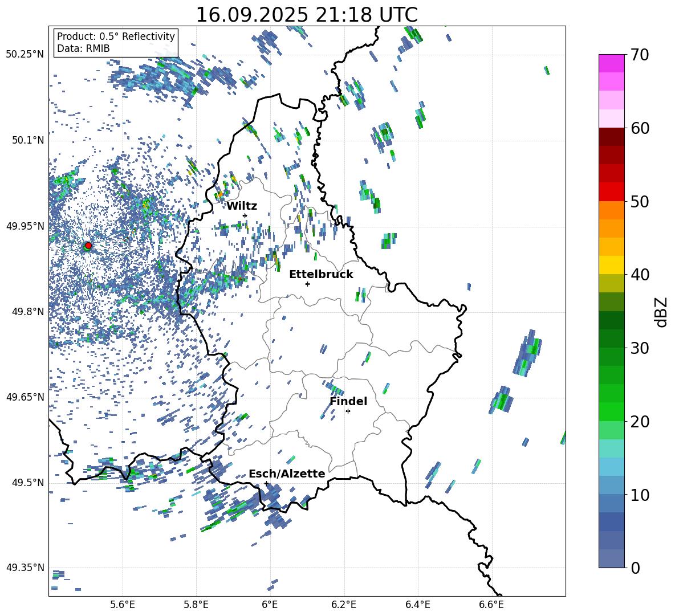Image resolution: width=675 pixels, height=616 pixels.
Task: Click the latitude label 50.25°N
Action: click(25, 55)
